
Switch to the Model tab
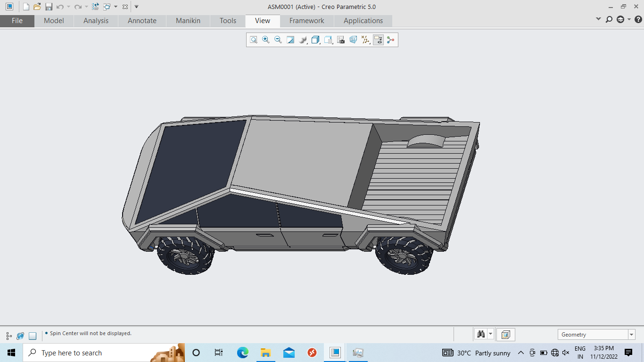click(54, 21)
